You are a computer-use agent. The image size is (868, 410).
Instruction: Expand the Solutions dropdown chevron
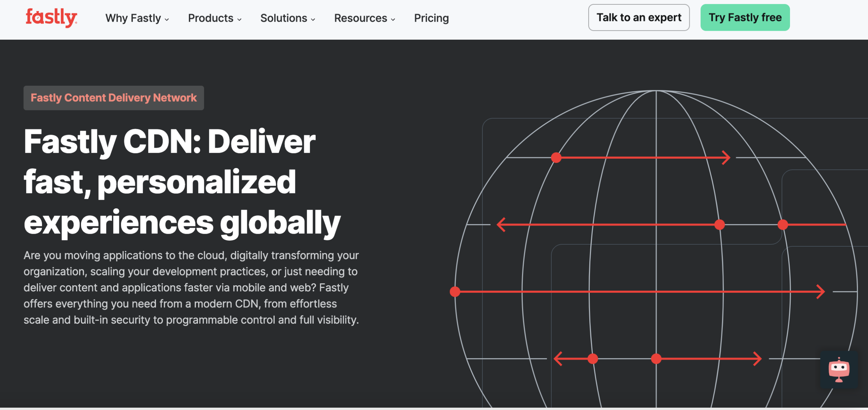click(x=313, y=20)
